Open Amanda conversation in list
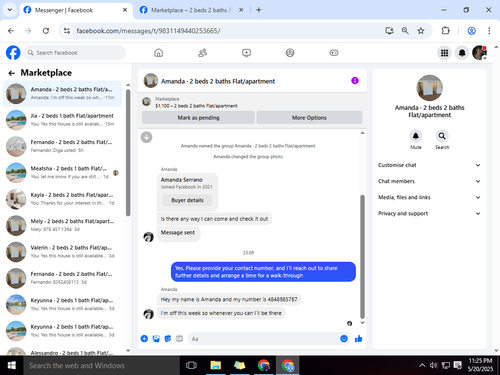 62,94
